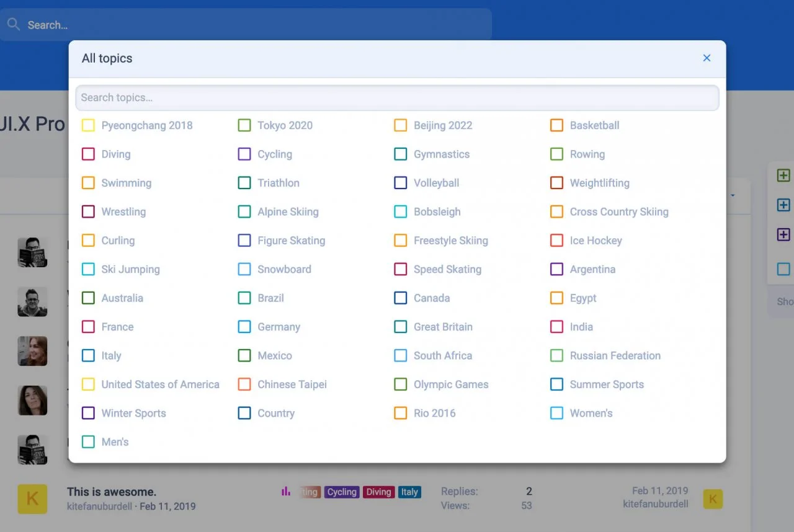Click the poll bar chart icon

tap(286, 492)
